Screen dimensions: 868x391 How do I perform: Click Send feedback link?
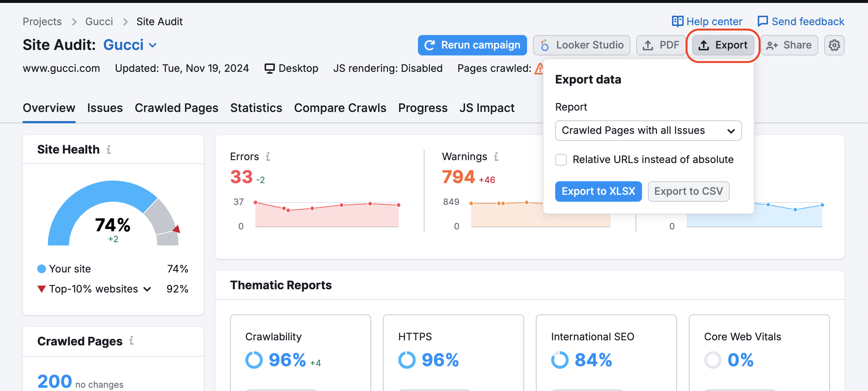801,22
